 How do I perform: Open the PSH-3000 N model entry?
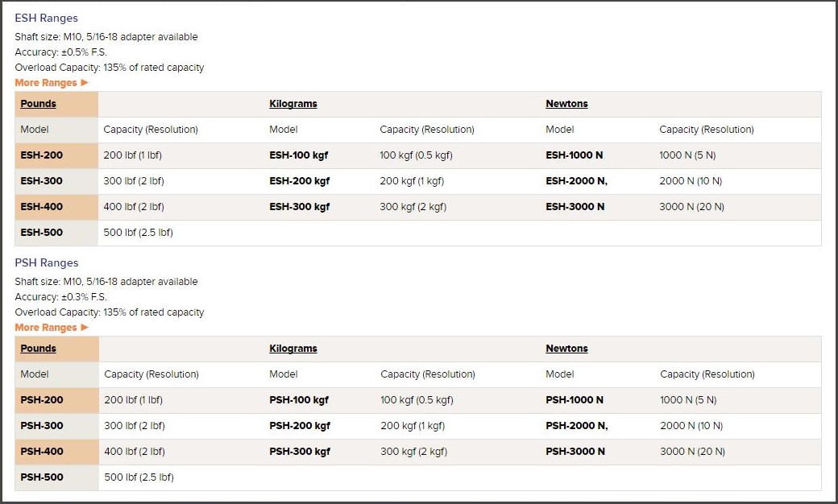click(x=575, y=452)
